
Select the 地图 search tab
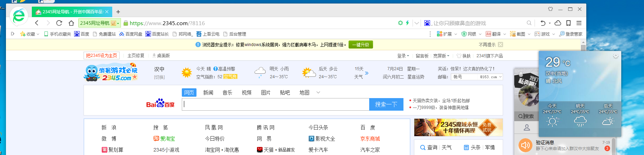click(304, 93)
